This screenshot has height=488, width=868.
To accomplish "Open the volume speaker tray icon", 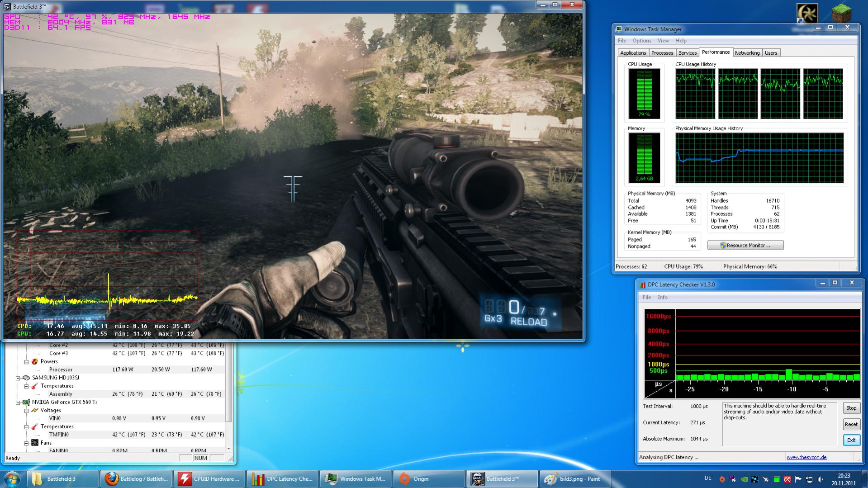I will [x=820, y=479].
